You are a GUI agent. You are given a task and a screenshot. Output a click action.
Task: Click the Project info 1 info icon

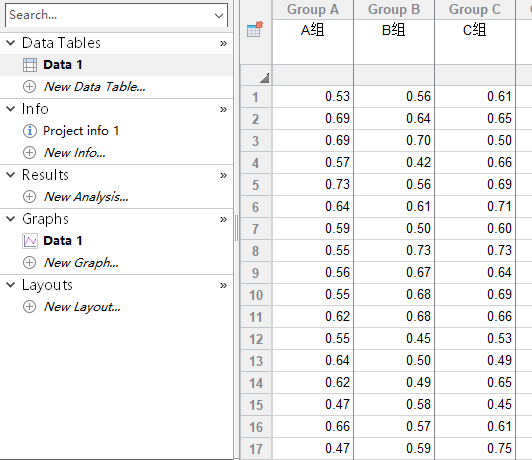(30, 131)
